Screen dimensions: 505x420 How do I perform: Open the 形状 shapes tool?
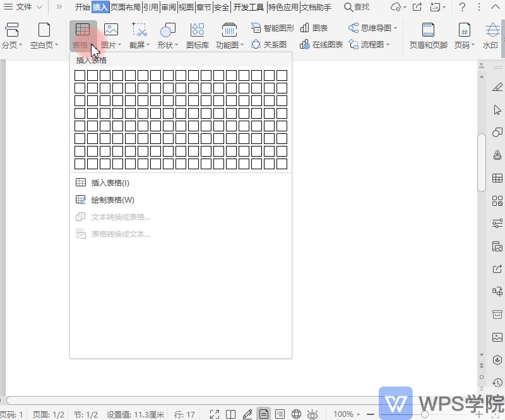coord(167,29)
